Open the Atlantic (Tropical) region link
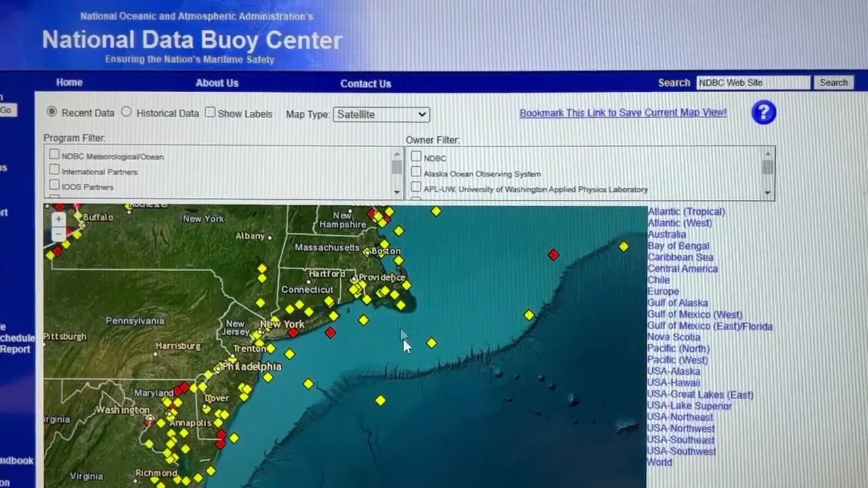 [x=686, y=211]
